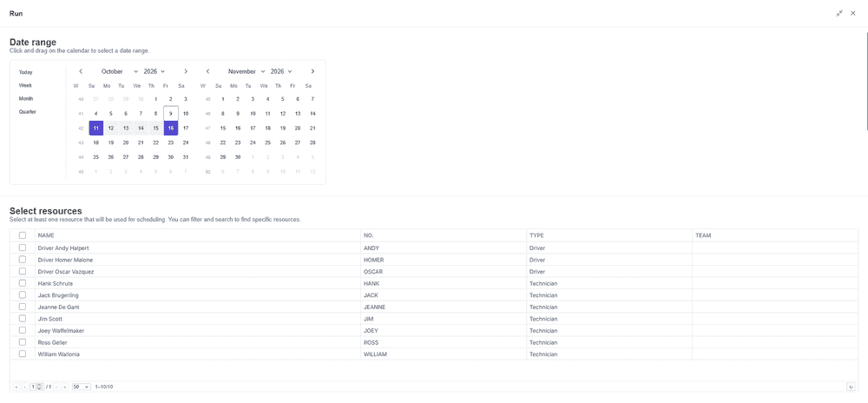Viewport: 868px width, 403px height.
Task: Sort by the TYPE column header
Action: pyautogui.click(x=537, y=235)
